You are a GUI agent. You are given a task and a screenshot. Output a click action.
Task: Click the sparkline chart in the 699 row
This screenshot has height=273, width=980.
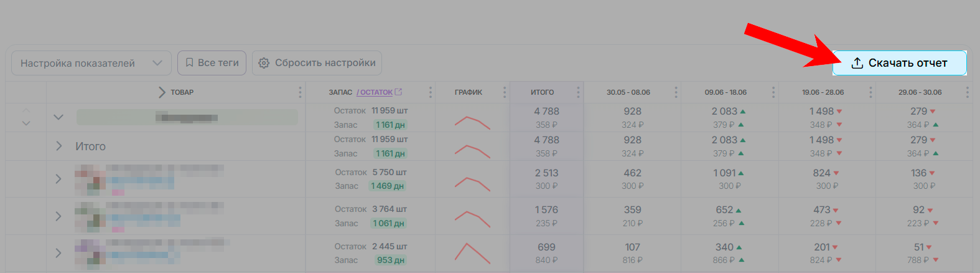(472, 252)
